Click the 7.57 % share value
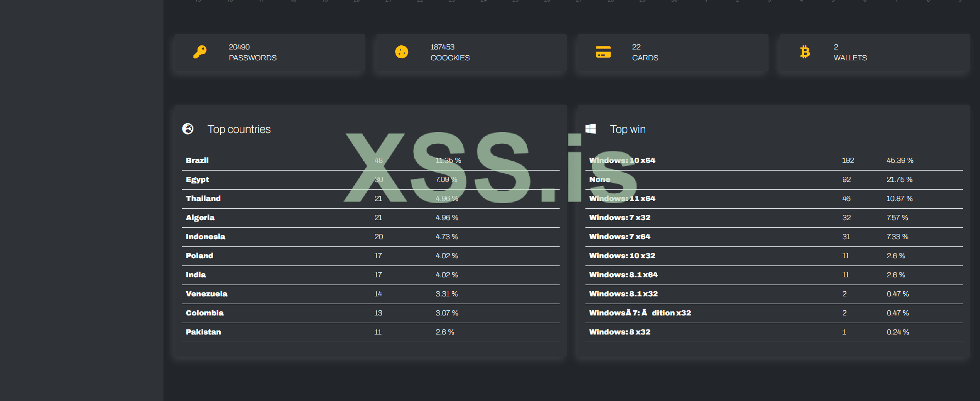Screen dimensions: 980x401 click(x=897, y=218)
